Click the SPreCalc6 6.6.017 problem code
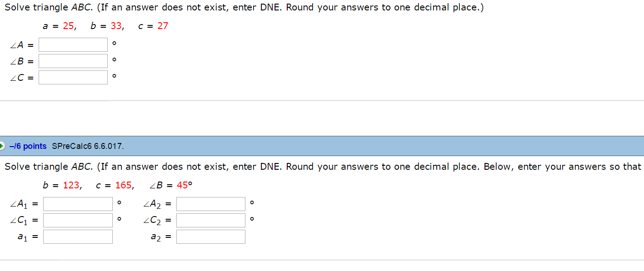The image size is (644, 271). point(88,146)
